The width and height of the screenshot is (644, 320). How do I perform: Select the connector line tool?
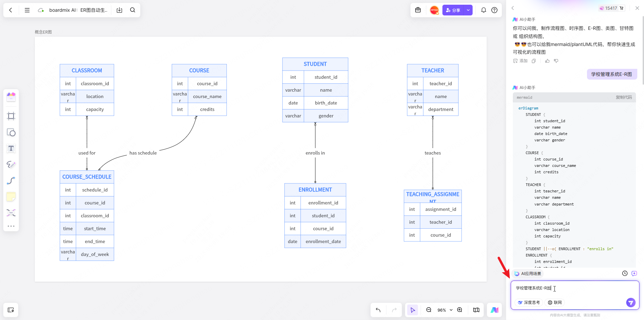(11, 181)
